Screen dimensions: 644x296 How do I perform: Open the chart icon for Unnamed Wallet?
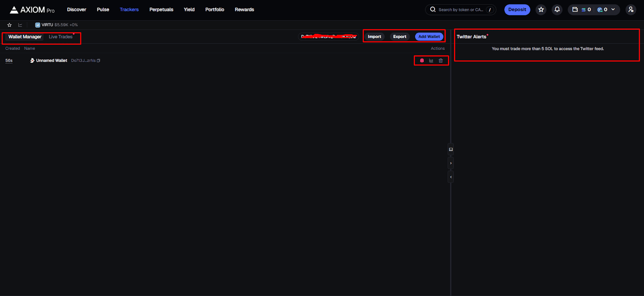pos(431,60)
